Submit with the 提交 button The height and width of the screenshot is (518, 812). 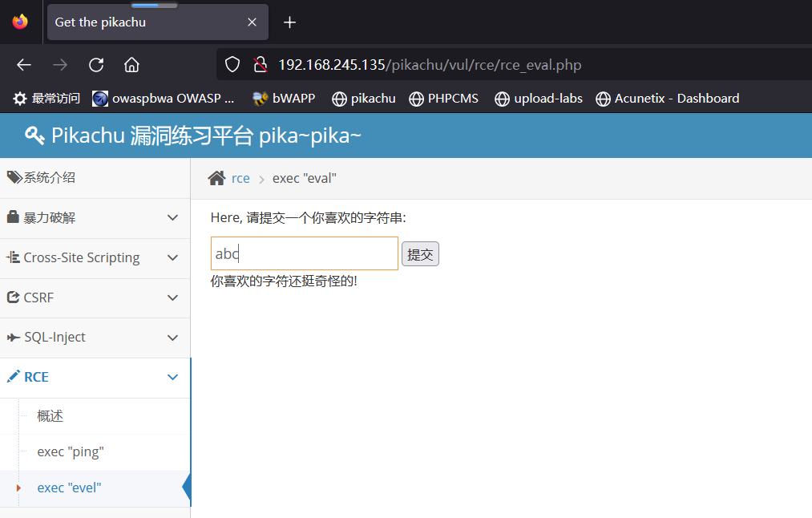click(420, 254)
